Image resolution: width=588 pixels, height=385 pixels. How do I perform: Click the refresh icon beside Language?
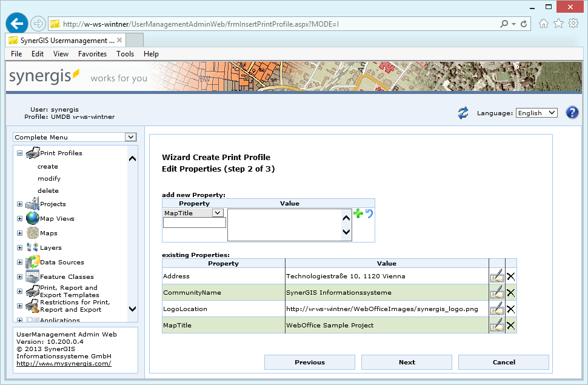pyautogui.click(x=463, y=112)
